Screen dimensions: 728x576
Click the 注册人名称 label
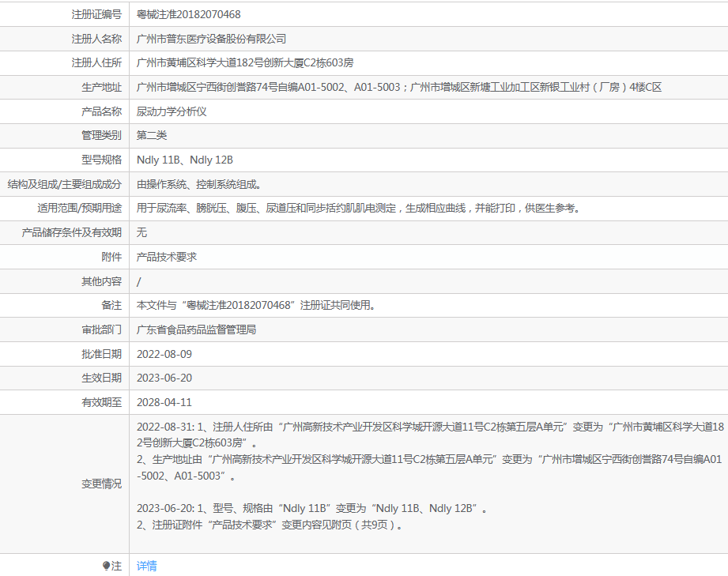pos(96,39)
